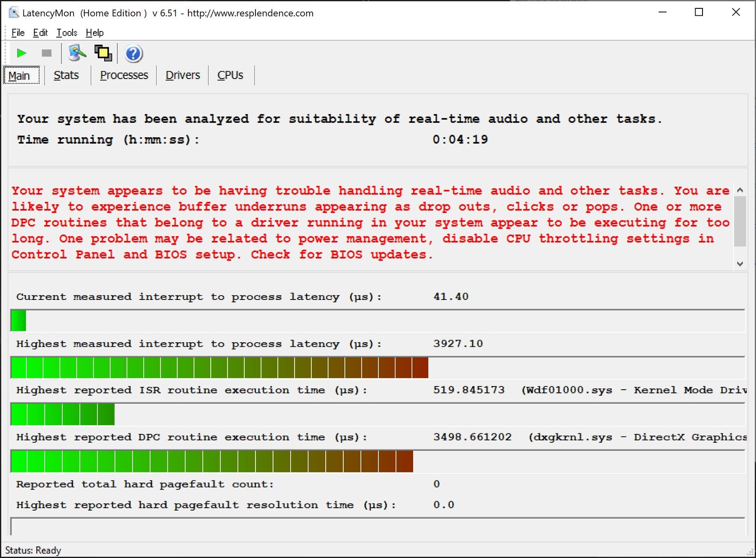Click the empty pagefault resolution time bar
The width and height of the screenshot is (756, 558).
coord(377,526)
